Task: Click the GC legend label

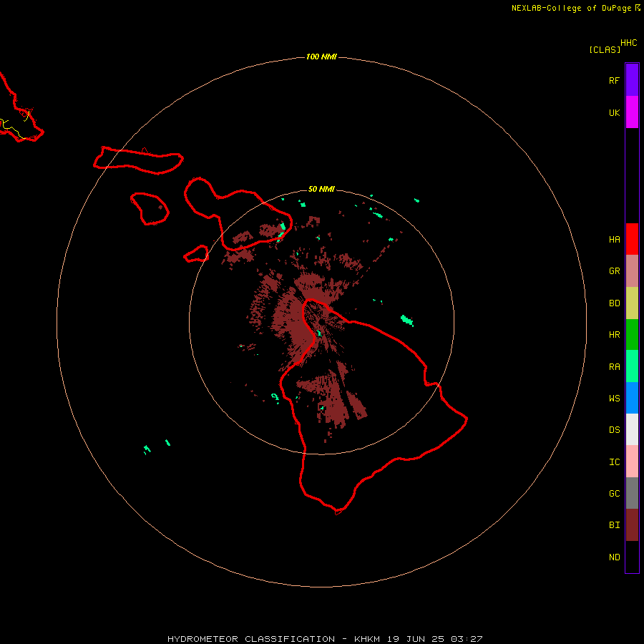Action: (614, 493)
